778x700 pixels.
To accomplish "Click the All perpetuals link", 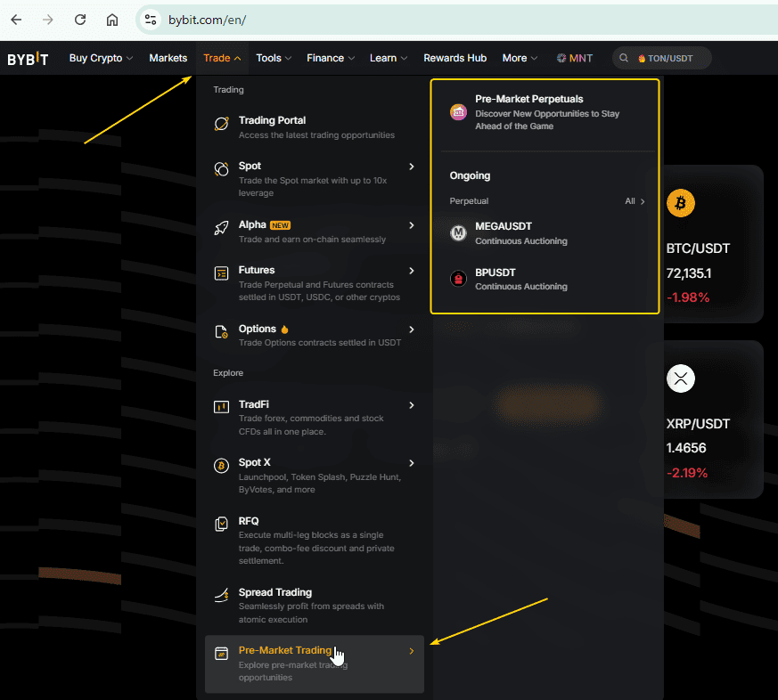I will pyautogui.click(x=635, y=200).
